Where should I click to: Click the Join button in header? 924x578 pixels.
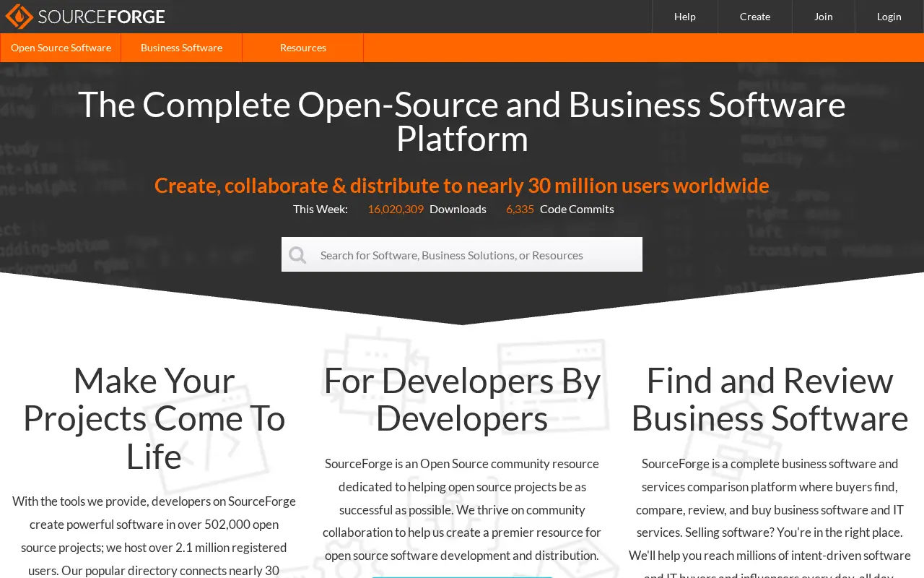click(x=824, y=17)
